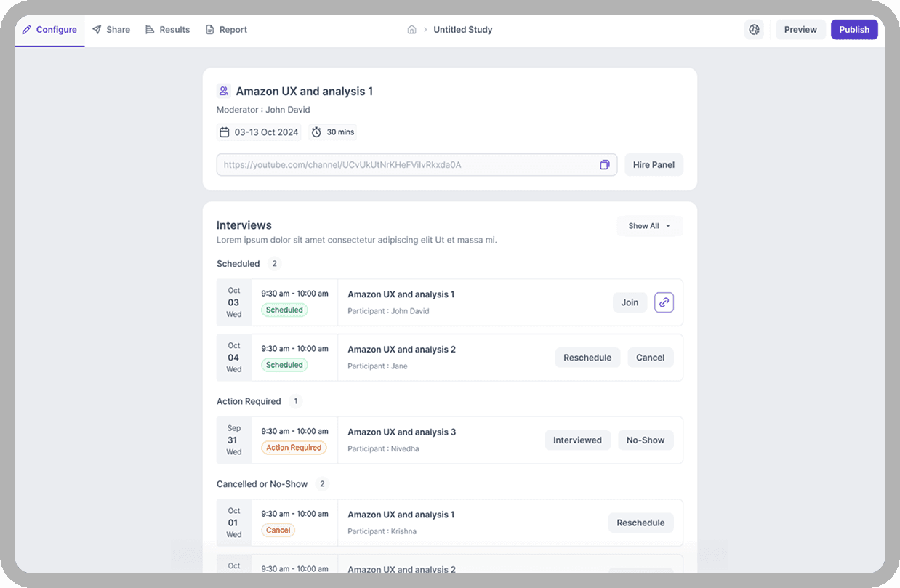Viewport: 900px width, 588px height.
Task: Click the Action Required badge on Sep 31 row
Action: tap(294, 448)
